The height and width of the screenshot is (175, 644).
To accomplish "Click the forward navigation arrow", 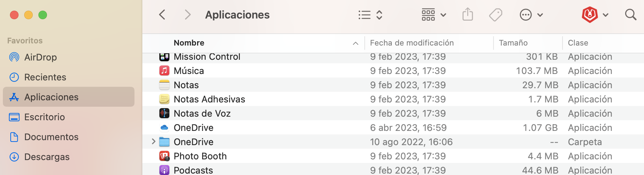I will 188,15.
